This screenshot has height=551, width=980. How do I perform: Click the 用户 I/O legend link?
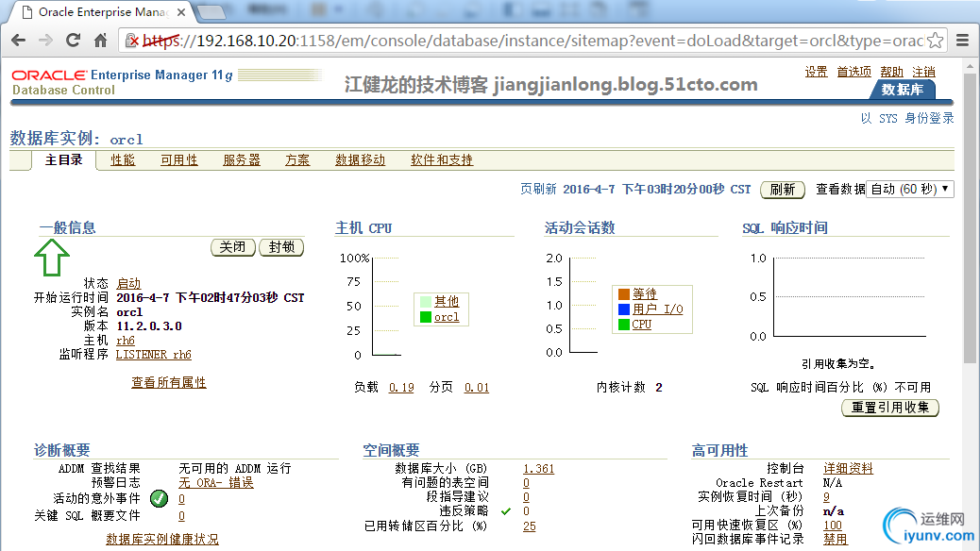pyautogui.click(x=657, y=309)
